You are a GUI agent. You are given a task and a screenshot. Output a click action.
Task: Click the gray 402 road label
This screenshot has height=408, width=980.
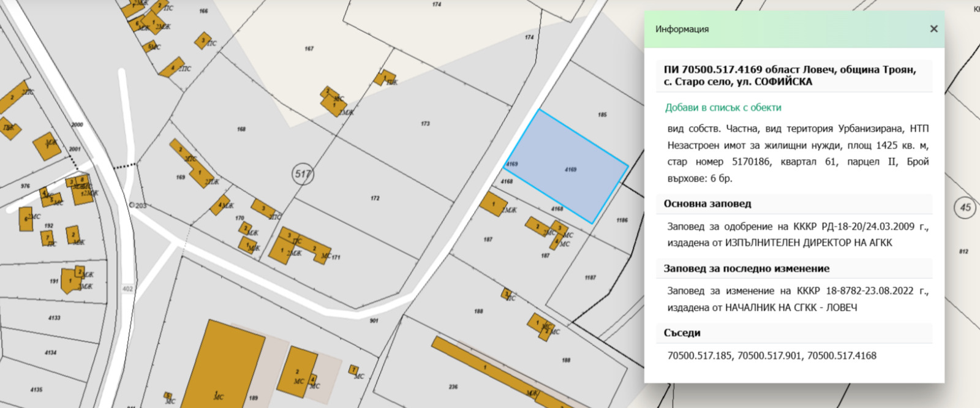click(127, 289)
